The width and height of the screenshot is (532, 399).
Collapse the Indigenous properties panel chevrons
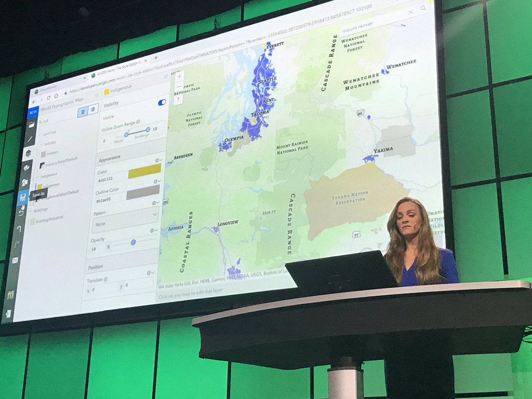tap(166, 77)
